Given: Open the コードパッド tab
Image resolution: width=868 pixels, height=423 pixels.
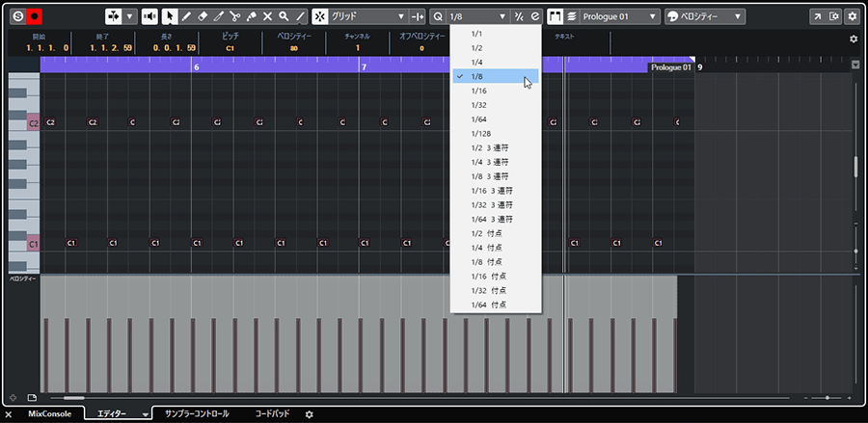Looking at the screenshot, I should [272, 413].
